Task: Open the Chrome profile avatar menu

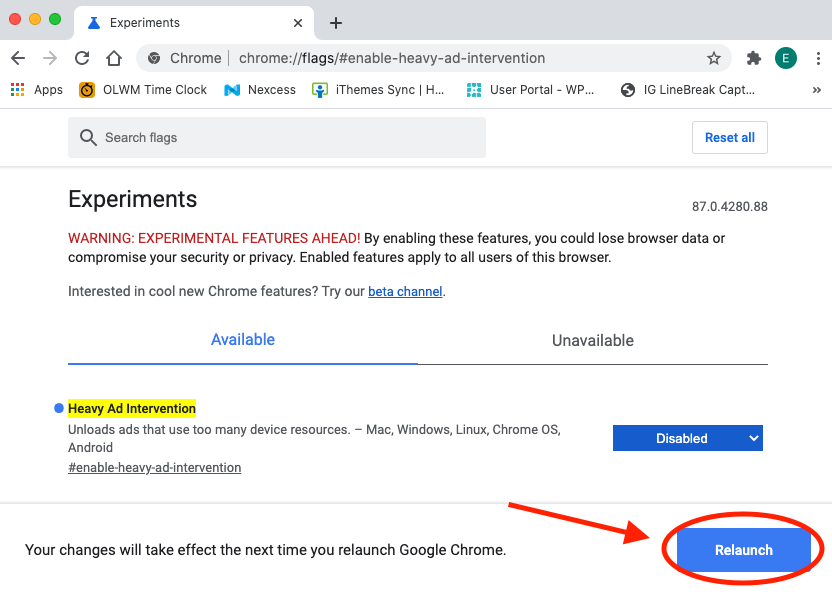Action: pyautogui.click(x=786, y=58)
